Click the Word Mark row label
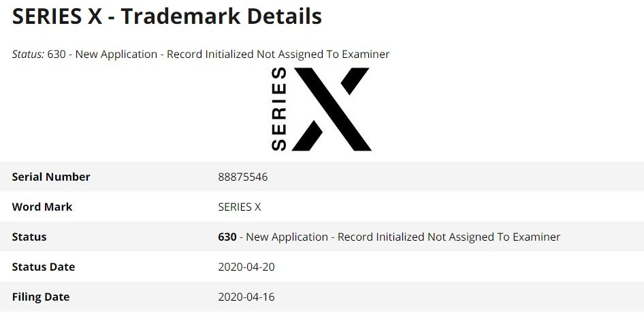The height and width of the screenshot is (315, 644). point(42,207)
